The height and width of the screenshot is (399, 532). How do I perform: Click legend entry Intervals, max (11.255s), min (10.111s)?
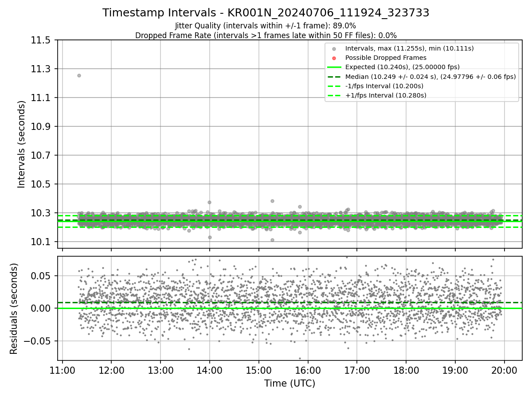coord(409,48)
